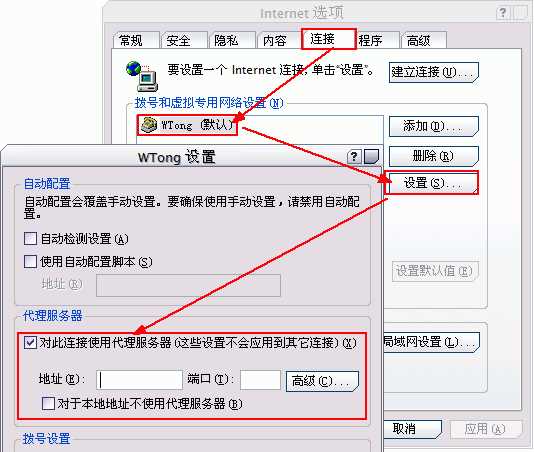Uncheck use proxy server for this connection
The image size is (534, 452).
pyautogui.click(x=30, y=342)
